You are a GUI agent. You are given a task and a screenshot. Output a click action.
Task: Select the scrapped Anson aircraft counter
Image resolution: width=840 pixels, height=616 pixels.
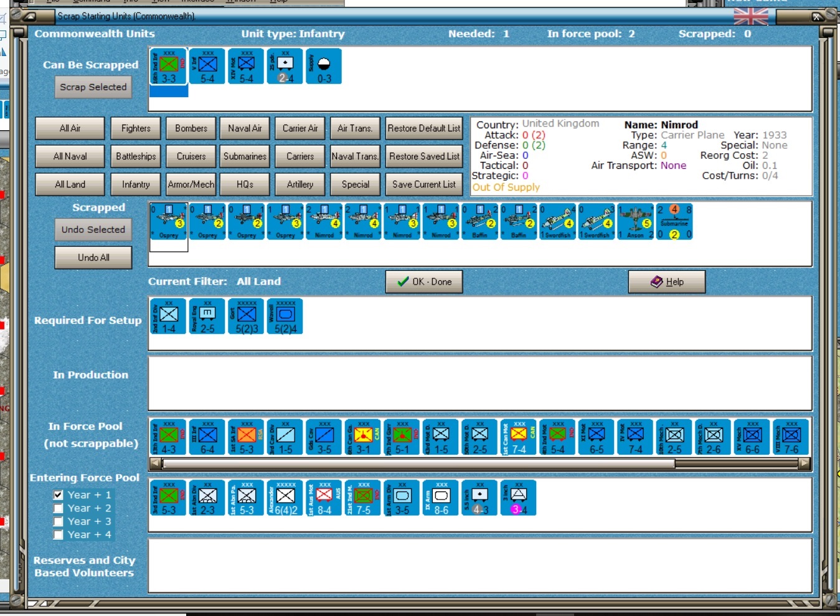pyautogui.click(x=636, y=222)
